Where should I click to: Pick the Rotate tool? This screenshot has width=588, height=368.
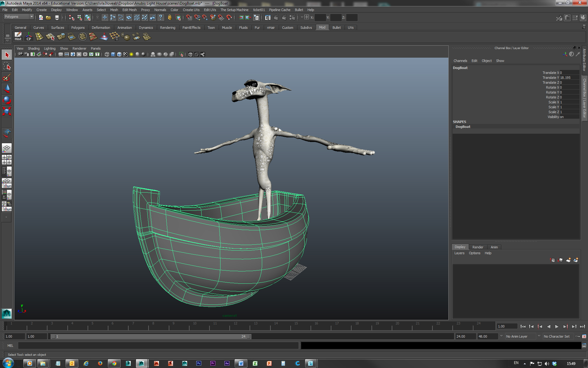coord(7,100)
